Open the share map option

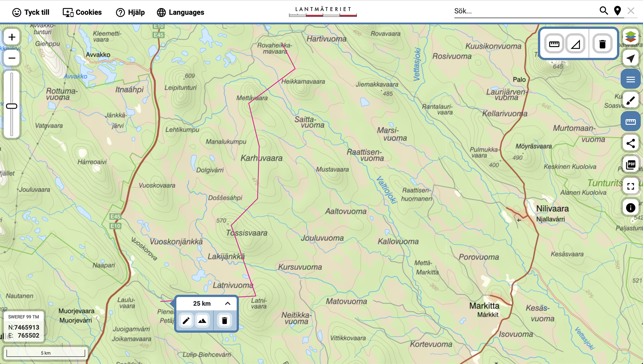pyautogui.click(x=630, y=143)
